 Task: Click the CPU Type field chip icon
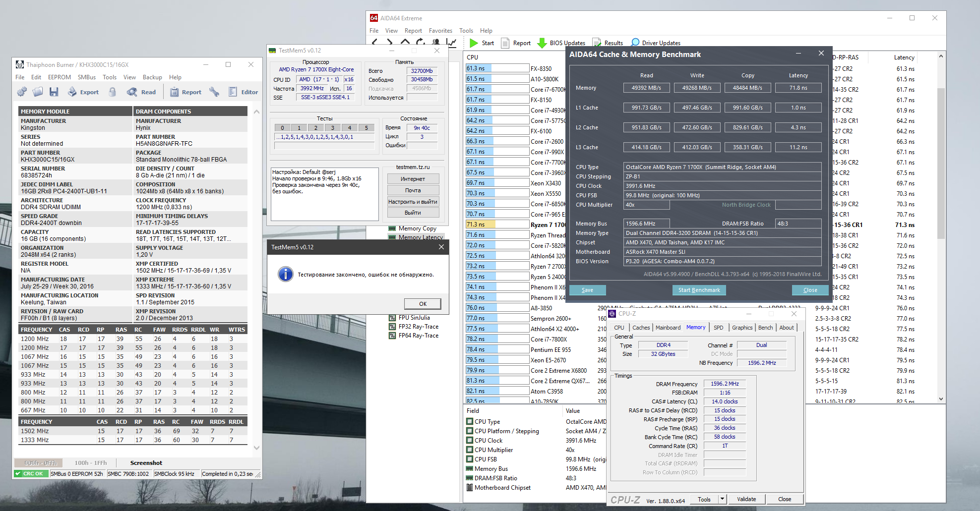click(470, 422)
